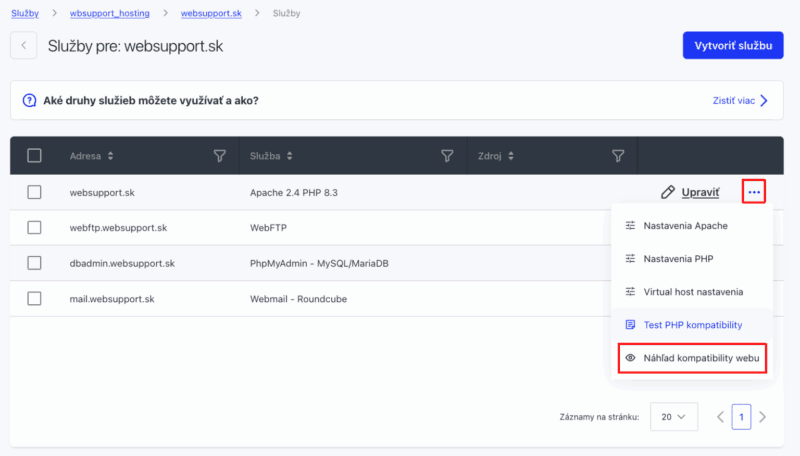800x456 pixels.
Task: Open the Adresa column filter funnel
Action: 220,156
